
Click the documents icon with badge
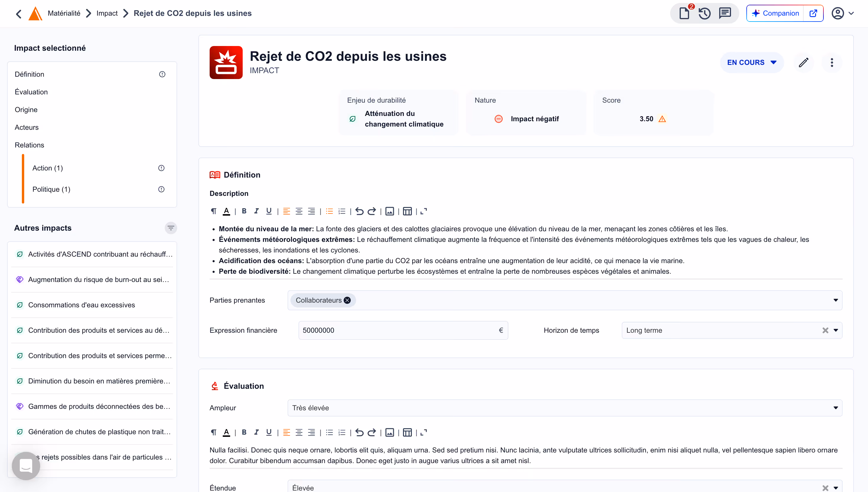pyautogui.click(x=684, y=14)
